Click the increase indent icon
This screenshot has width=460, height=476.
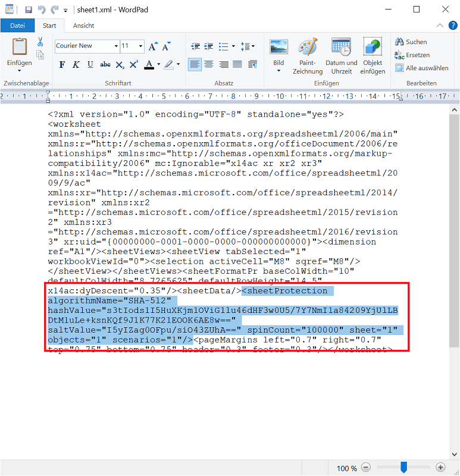(x=209, y=46)
